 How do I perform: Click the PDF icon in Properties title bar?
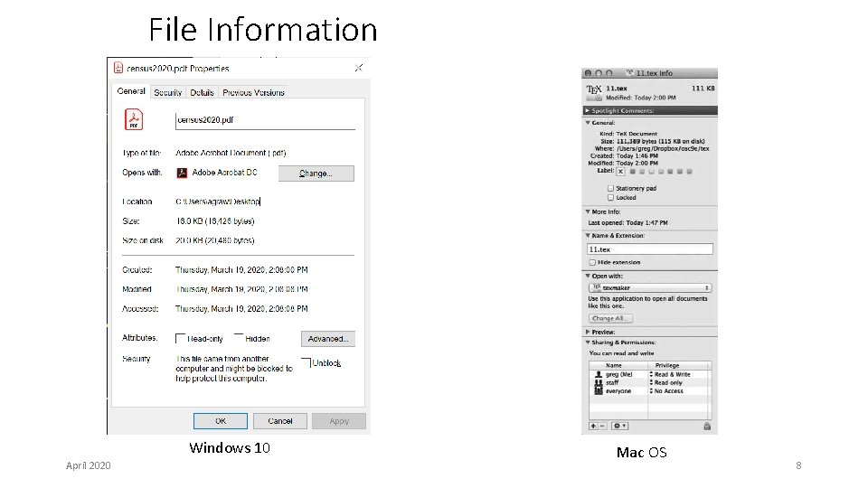118,68
